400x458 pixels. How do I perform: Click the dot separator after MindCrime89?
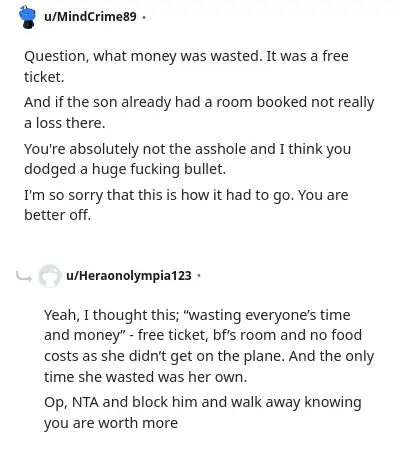144,17
